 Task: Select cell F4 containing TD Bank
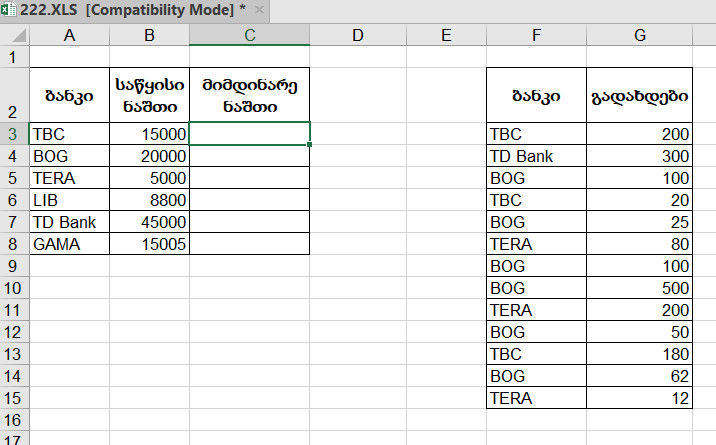coord(537,156)
